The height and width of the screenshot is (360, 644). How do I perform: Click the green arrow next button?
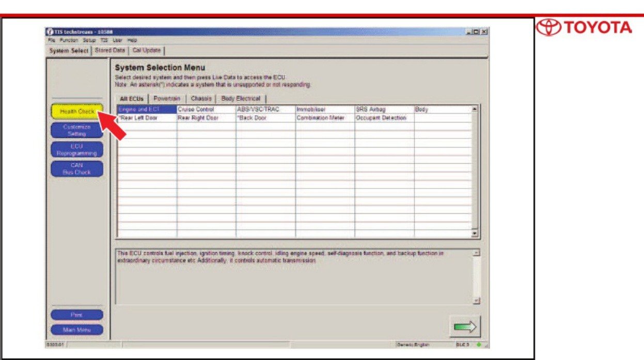coord(465,326)
